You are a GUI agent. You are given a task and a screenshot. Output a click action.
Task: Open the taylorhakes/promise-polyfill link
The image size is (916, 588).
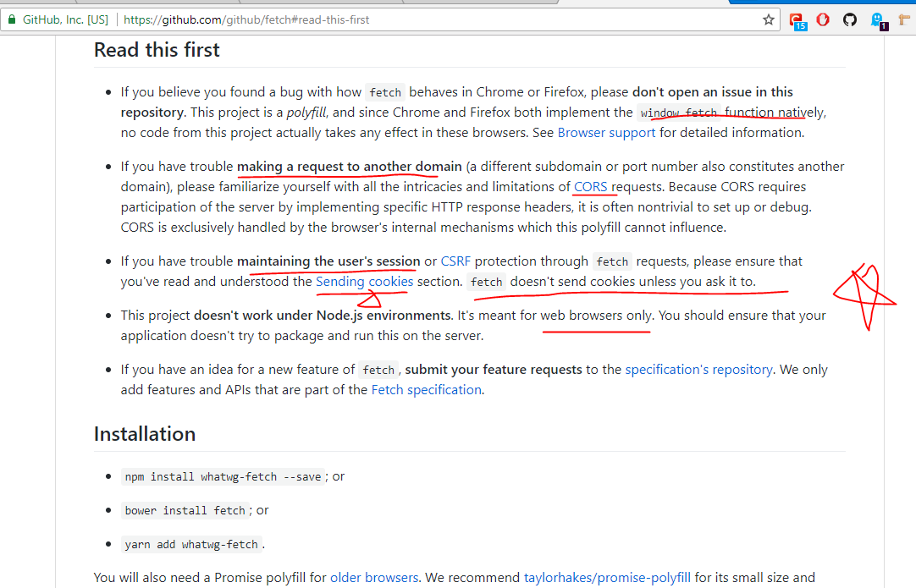click(608, 578)
